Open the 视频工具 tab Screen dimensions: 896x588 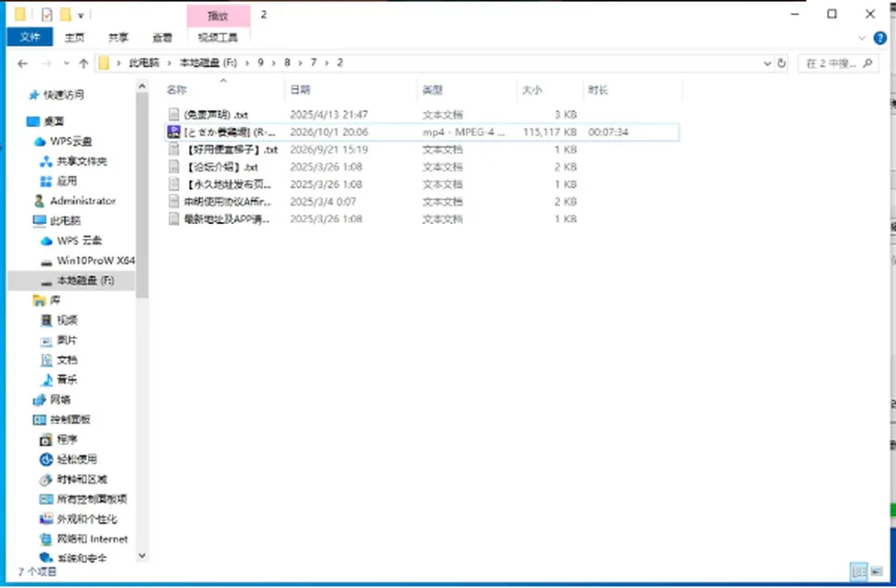coord(217,37)
